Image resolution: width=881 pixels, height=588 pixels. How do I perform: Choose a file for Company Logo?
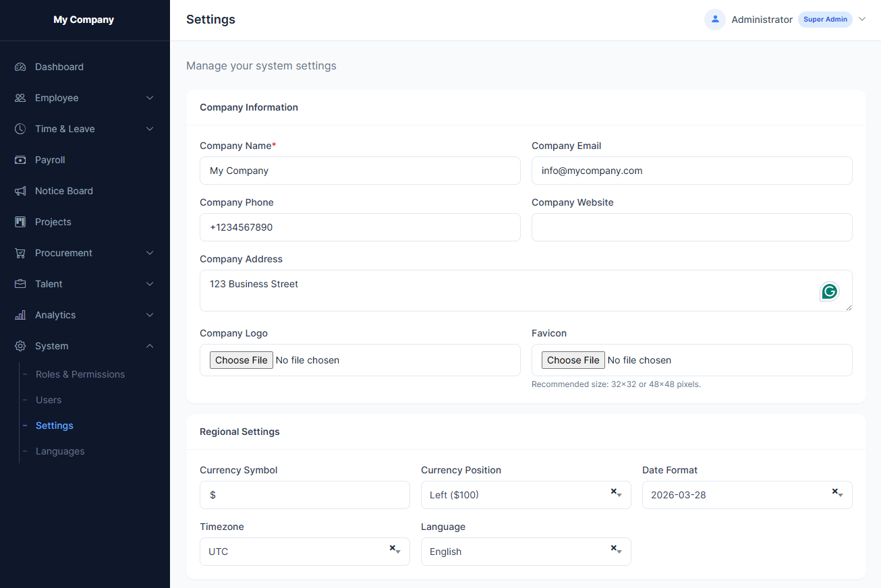[241, 360]
